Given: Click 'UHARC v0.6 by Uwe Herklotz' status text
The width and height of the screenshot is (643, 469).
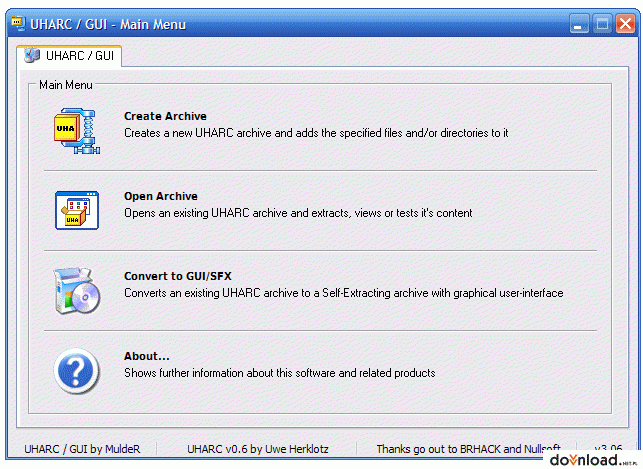Looking at the screenshot, I should coord(258,449).
